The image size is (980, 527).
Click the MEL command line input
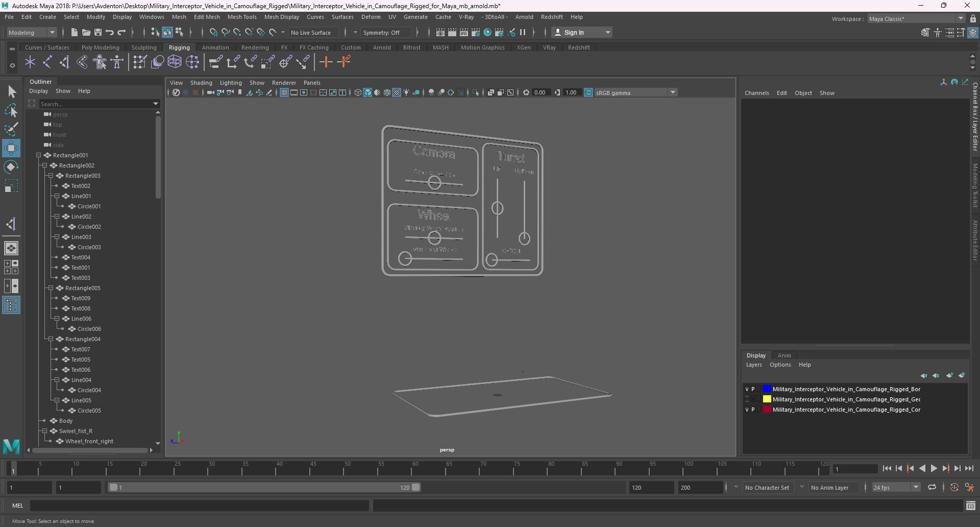(199, 506)
